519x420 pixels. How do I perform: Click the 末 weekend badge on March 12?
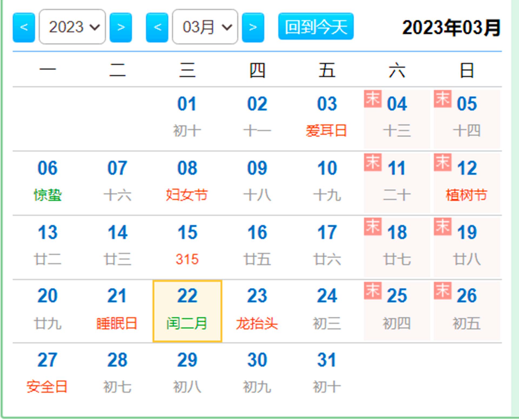point(443,162)
